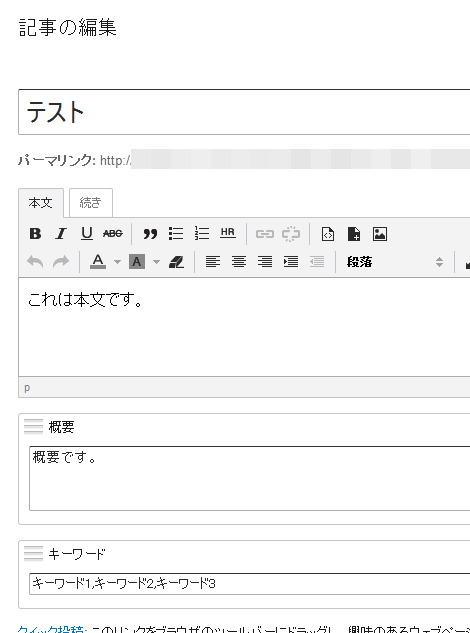This screenshot has width=470, height=633.
Task: Apply underline formatting
Action: point(87,234)
